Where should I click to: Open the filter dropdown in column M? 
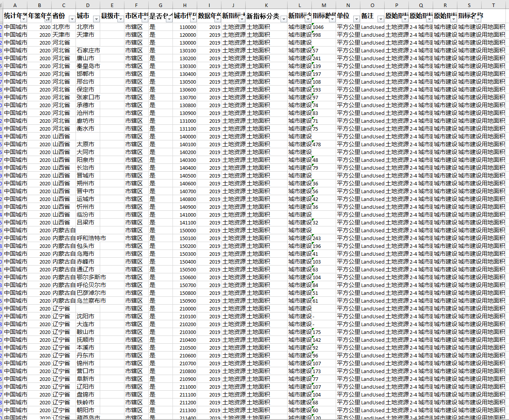tap(332, 19)
